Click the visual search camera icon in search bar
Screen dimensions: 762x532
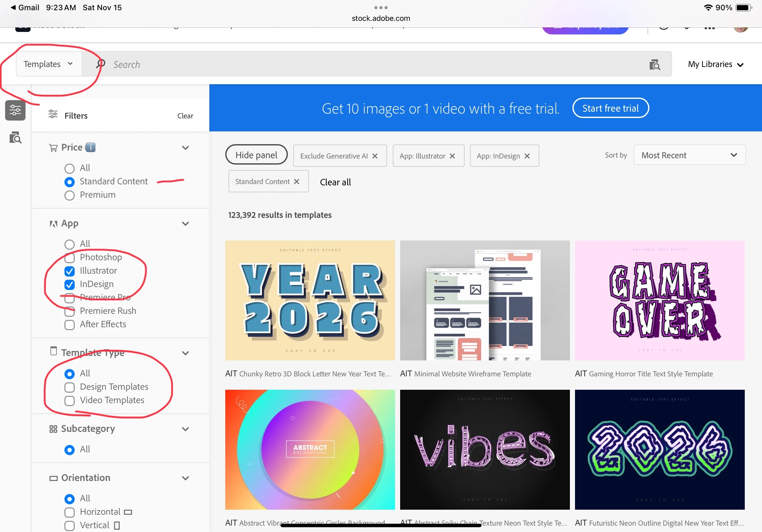654,64
